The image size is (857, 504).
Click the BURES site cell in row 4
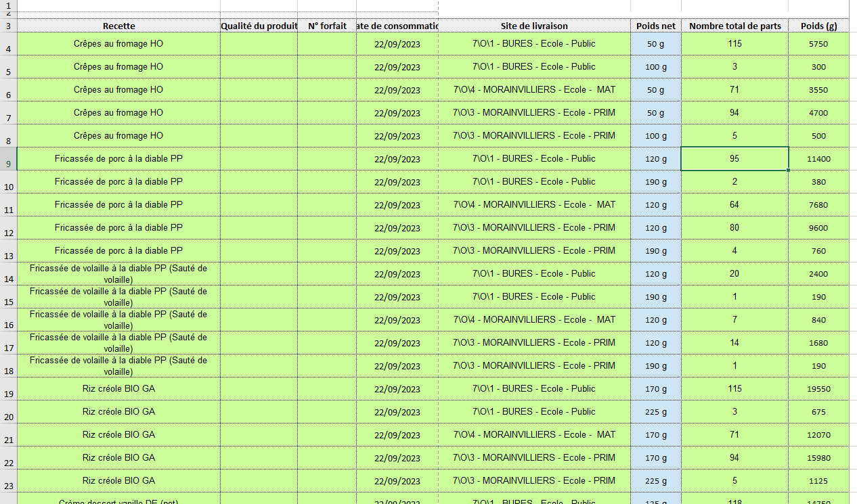pos(534,44)
